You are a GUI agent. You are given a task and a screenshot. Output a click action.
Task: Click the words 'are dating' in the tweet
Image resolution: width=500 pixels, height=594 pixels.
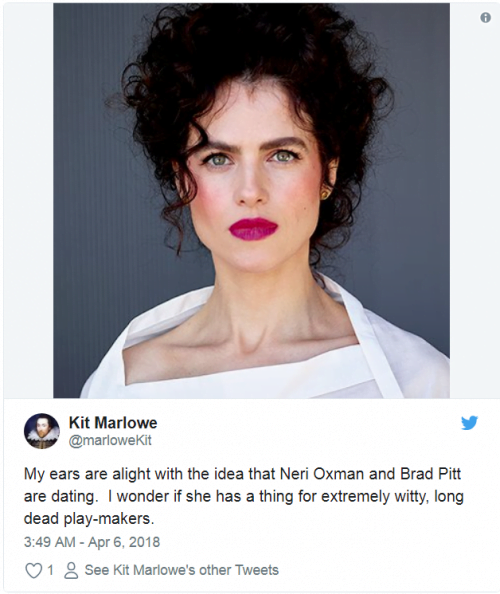pyautogui.click(x=59, y=496)
